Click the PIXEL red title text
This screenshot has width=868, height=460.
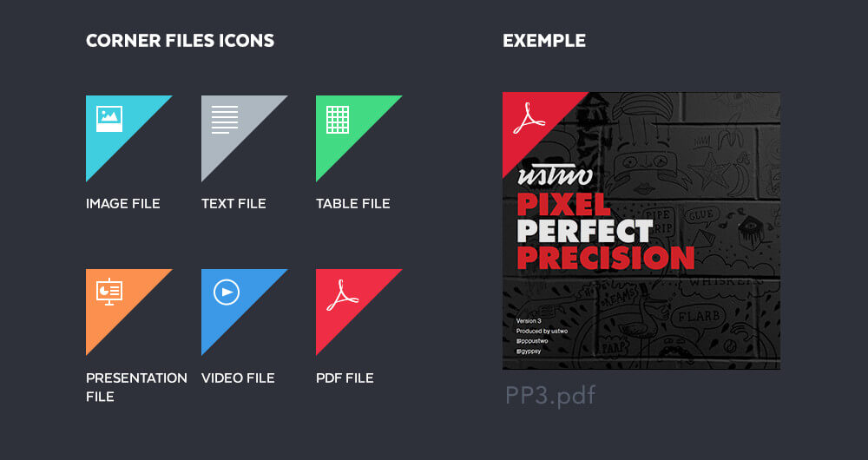(563, 204)
